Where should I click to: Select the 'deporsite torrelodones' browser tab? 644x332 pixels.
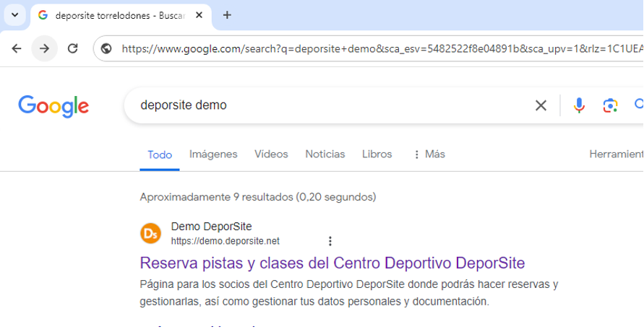click(x=121, y=16)
